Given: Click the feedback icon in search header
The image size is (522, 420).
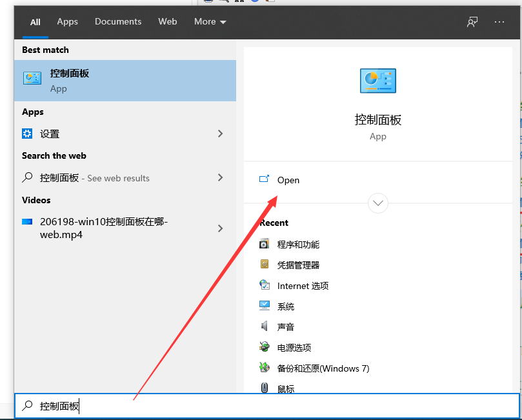Looking at the screenshot, I should coord(472,22).
